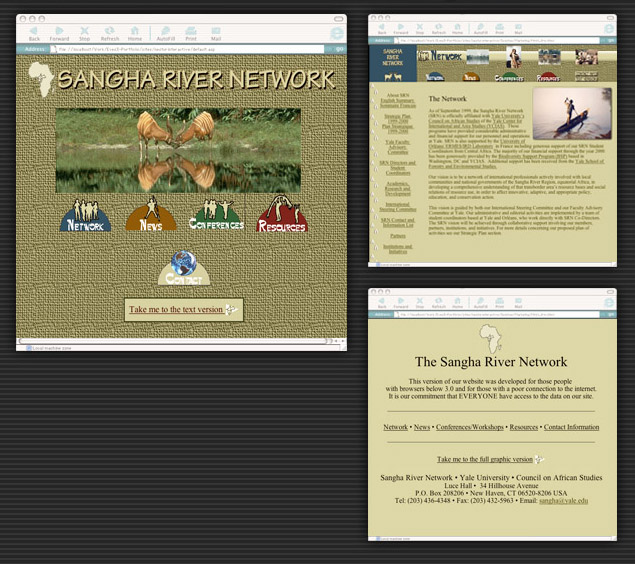Click Refresh in the Network page window toolbar
Image resolution: width=635 pixels, height=564 pixels.
coord(439,28)
